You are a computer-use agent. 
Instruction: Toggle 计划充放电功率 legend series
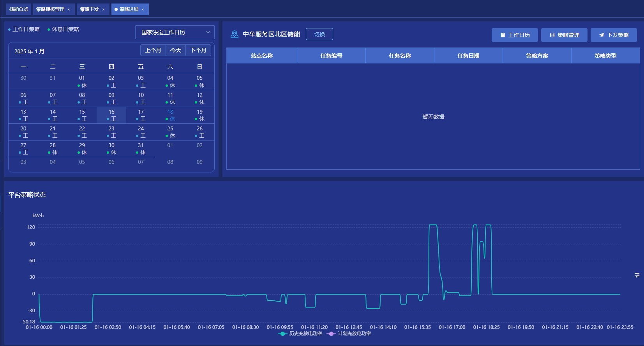[x=349, y=334]
